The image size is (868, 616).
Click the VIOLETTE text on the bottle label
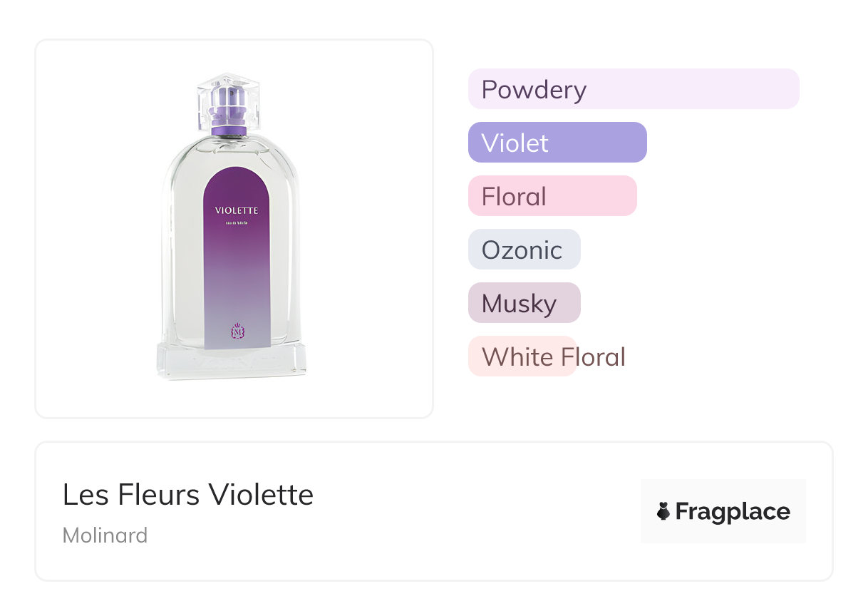click(236, 210)
